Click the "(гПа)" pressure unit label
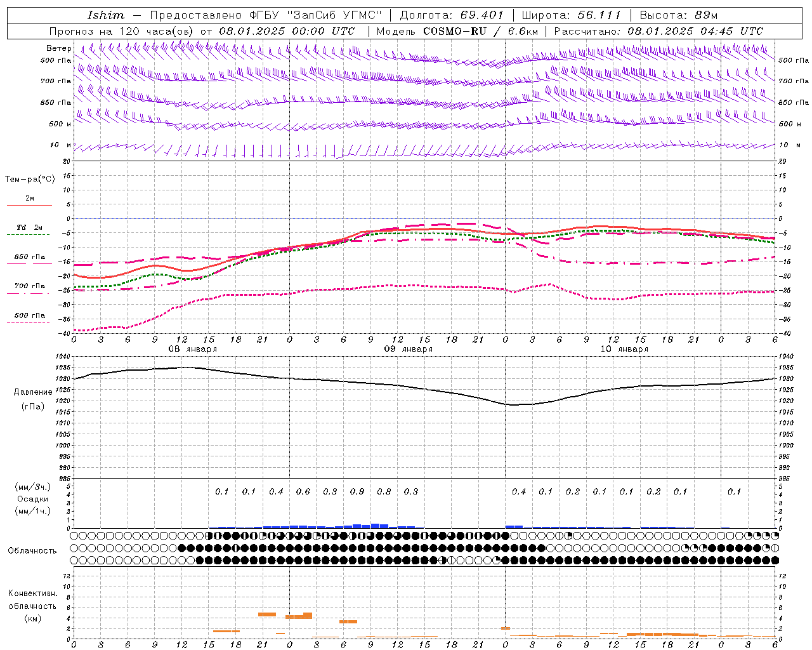This screenshot has height=650, width=812. click(33, 407)
